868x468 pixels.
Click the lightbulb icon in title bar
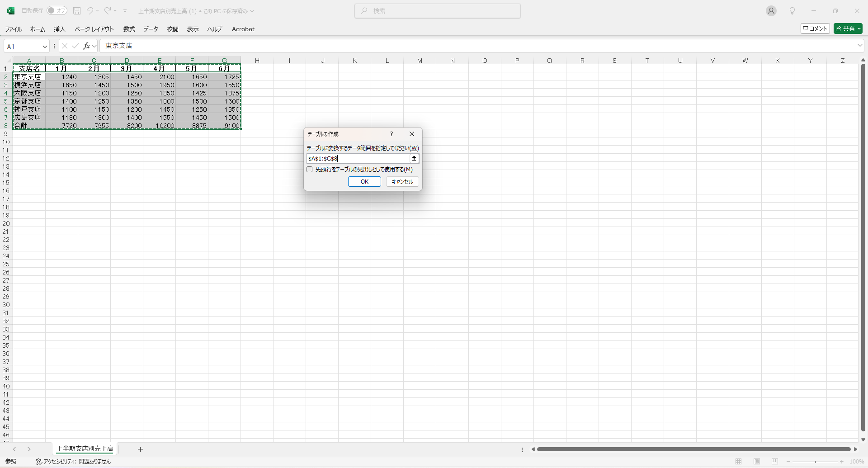coord(792,11)
